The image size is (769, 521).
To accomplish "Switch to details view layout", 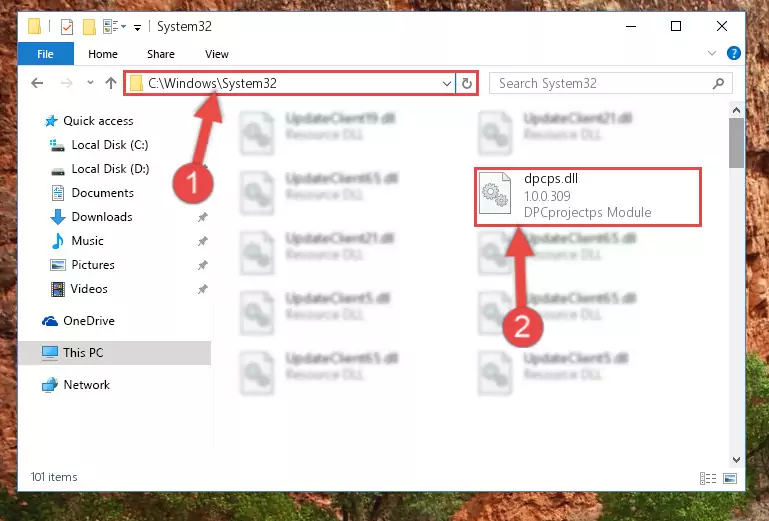I will tap(708, 478).
